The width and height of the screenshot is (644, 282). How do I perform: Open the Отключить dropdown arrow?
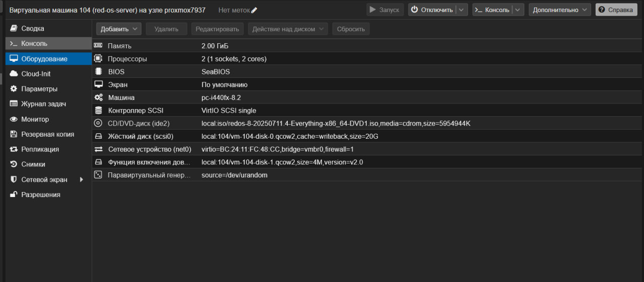pyautogui.click(x=462, y=10)
